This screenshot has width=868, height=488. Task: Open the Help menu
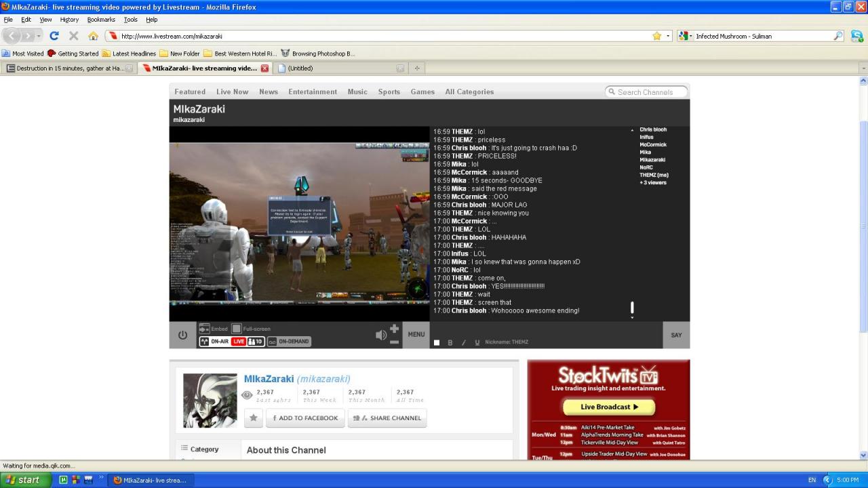pyautogui.click(x=151, y=20)
